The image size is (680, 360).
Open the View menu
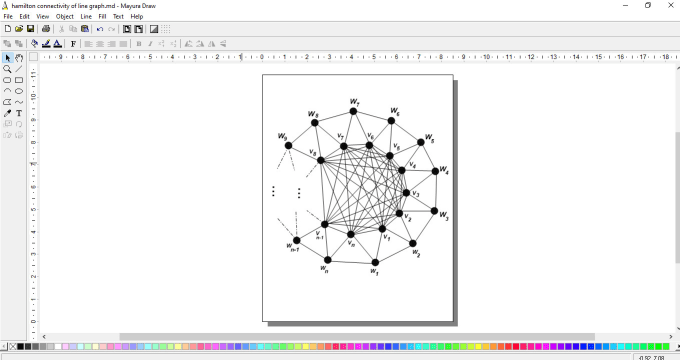click(42, 16)
